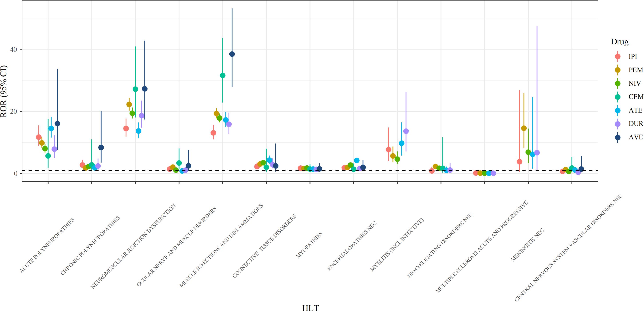The width and height of the screenshot is (644, 311).
Task: Click PEM point in Meningitis NEC group
Action: 524,128
